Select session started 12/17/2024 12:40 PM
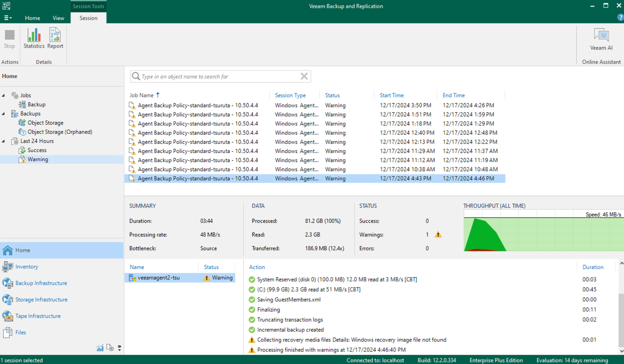Image resolution: width=624 pixels, height=364 pixels. click(x=315, y=133)
